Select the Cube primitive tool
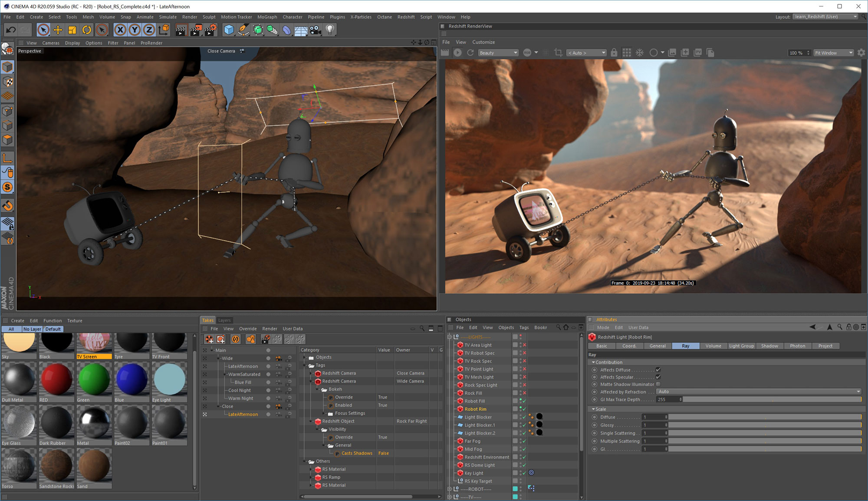This screenshot has height=501, width=868. 228,30
